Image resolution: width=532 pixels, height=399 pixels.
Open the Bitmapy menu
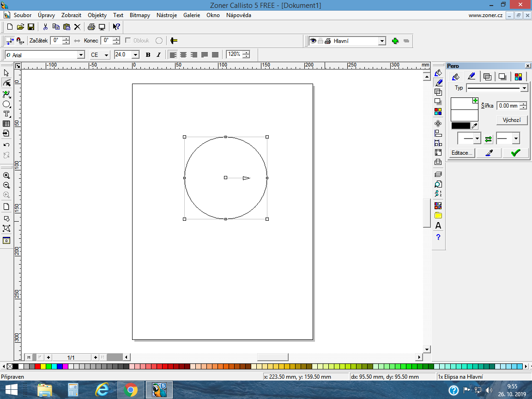point(139,15)
